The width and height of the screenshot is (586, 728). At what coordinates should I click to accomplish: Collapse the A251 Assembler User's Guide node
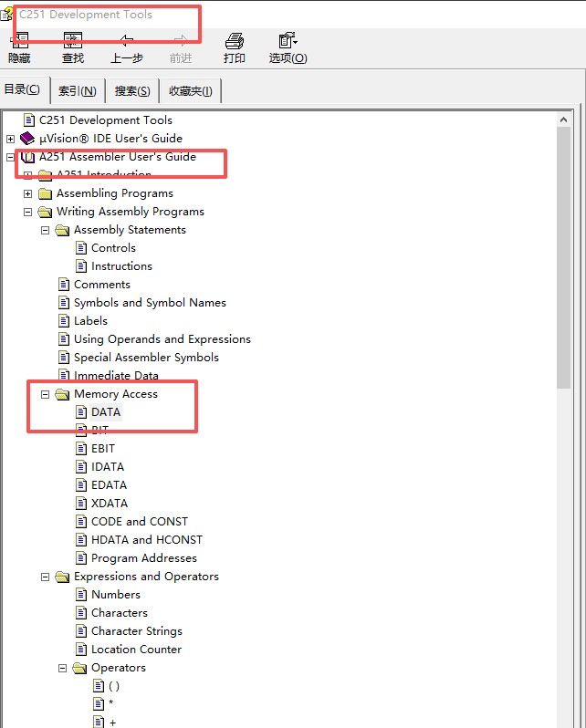(10, 157)
